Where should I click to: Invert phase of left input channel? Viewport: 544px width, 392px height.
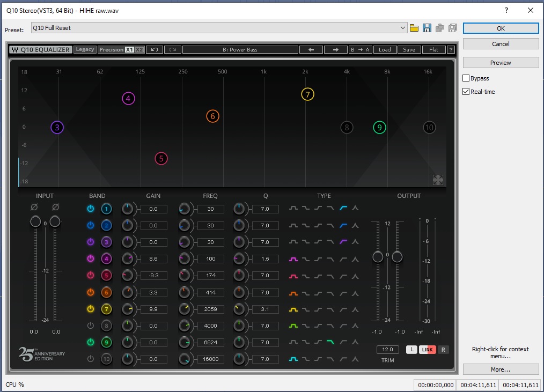click(x=34, y=207)
